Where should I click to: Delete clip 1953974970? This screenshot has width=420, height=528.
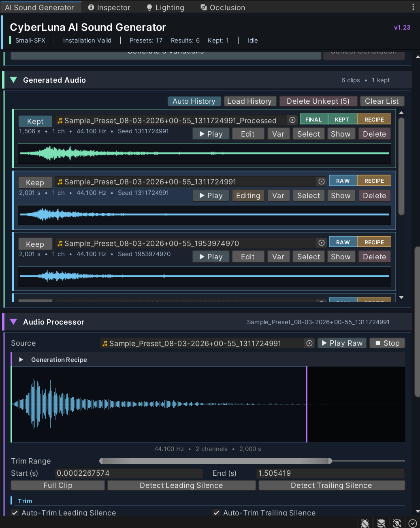(375, 257)
